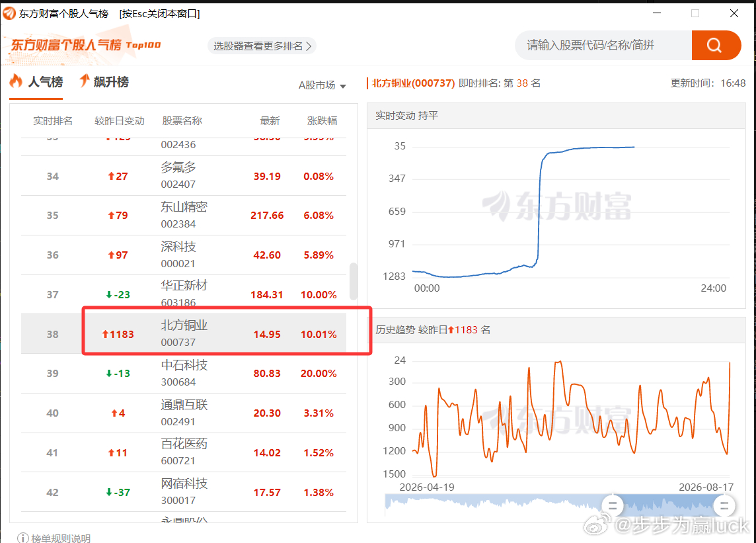Click the 002436 stock code at list top
756x543 pixels.
[x=178, y=145]
